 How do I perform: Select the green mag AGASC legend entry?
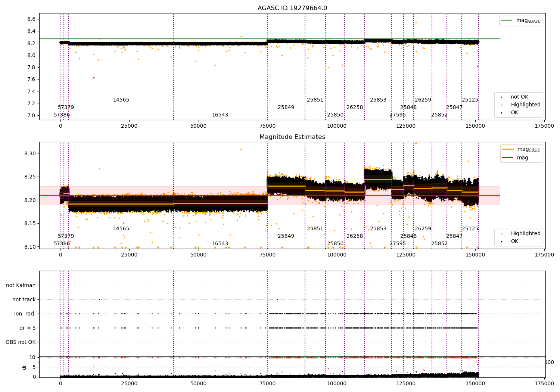pos(521,21)
